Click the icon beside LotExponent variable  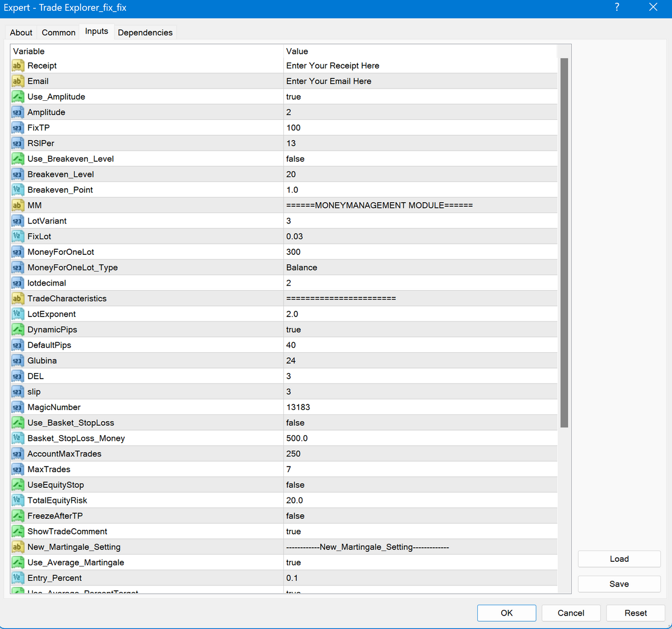[x=17, y=314]
